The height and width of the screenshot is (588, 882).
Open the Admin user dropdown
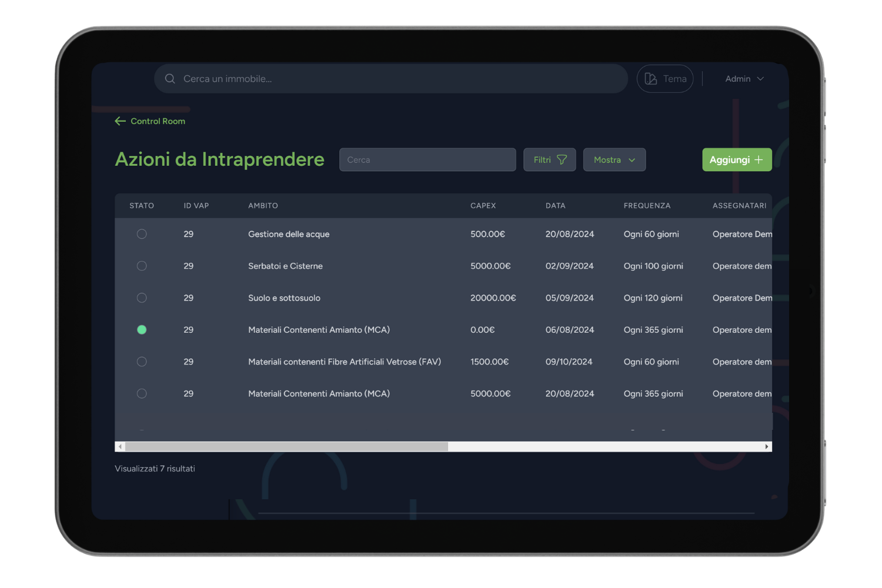point(744,79)
